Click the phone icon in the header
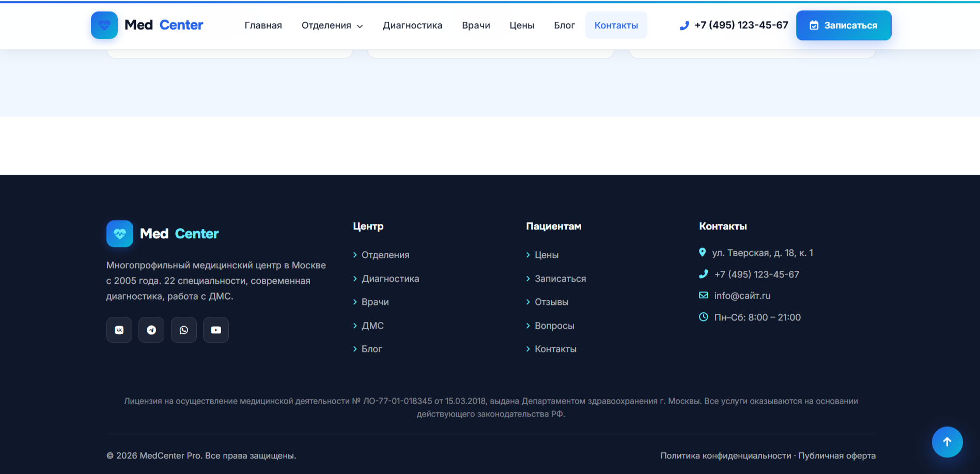 click(685, 25)
